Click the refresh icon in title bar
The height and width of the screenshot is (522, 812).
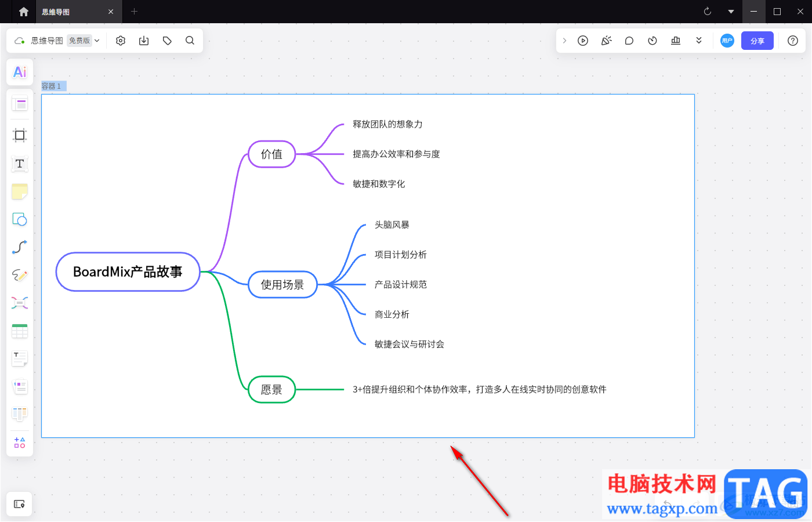pyautogui.click(x=708, y=12)
